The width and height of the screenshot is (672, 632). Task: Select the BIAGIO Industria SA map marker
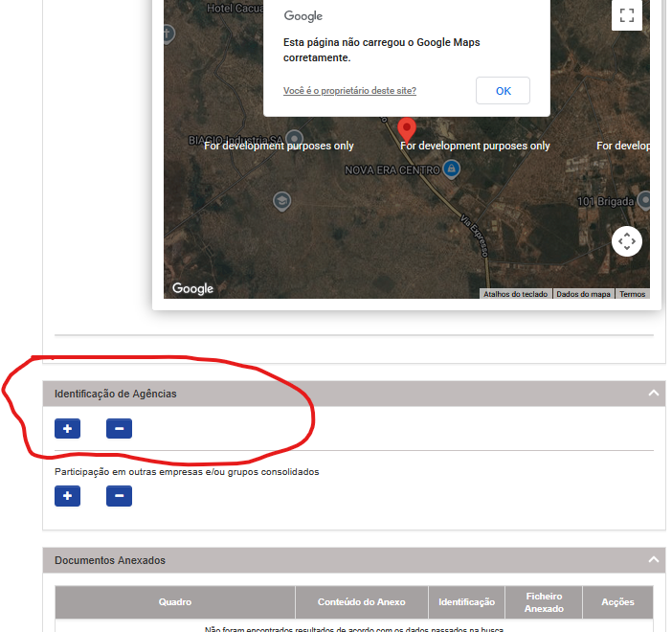click(x=295, y=138)
